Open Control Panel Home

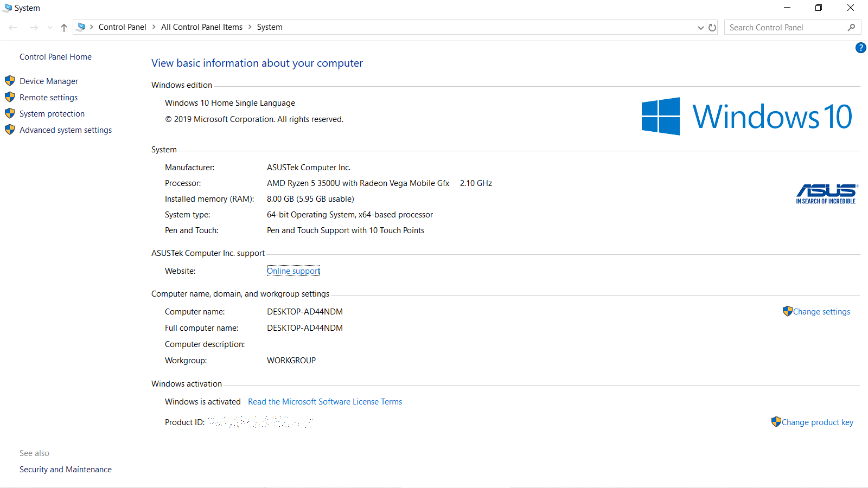click(x=55, y=57)
